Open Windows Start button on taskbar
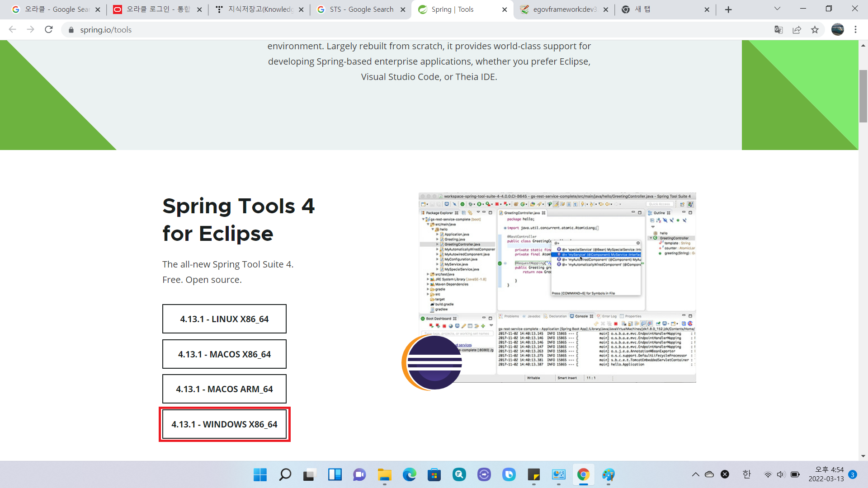 click(260, 474)
